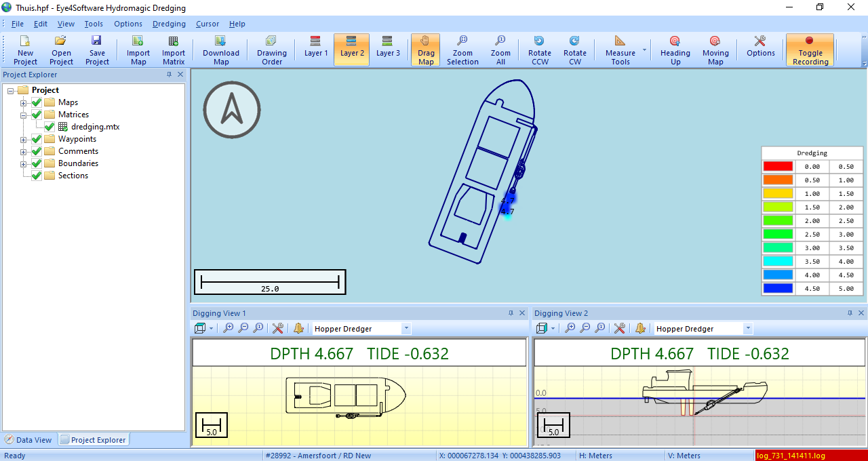Open the view mode dropdown in Digging View 2
The image size is (868, 461).
[x=553, y=329]
